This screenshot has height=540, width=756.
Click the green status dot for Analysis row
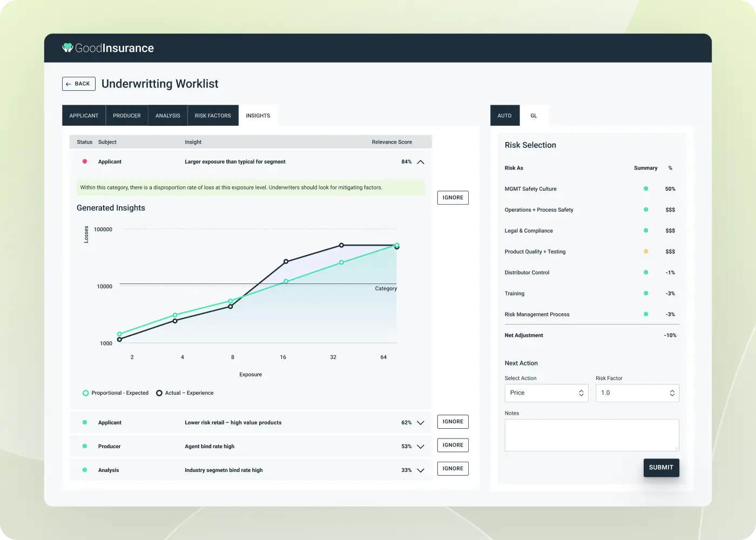pos(85,470)
